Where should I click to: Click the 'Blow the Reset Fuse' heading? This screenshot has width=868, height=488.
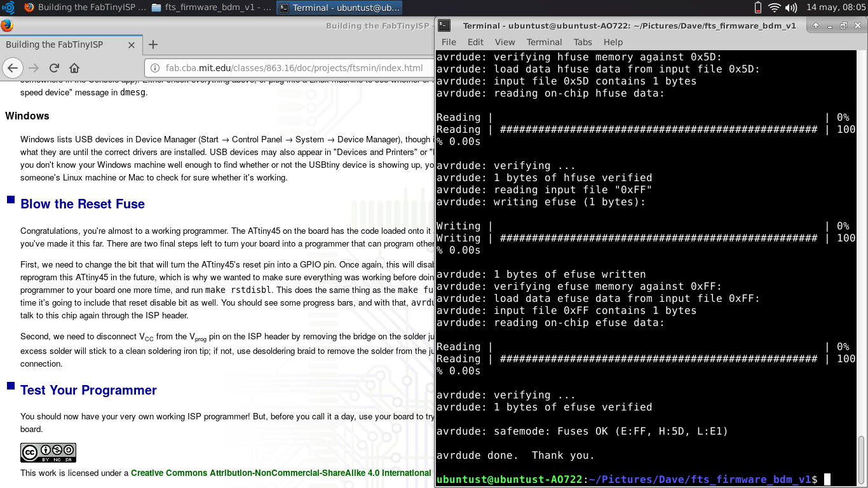83,204
